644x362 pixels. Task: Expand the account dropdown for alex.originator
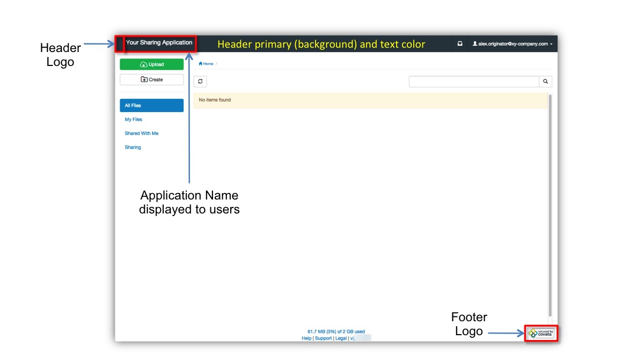(x=551, y=44)
